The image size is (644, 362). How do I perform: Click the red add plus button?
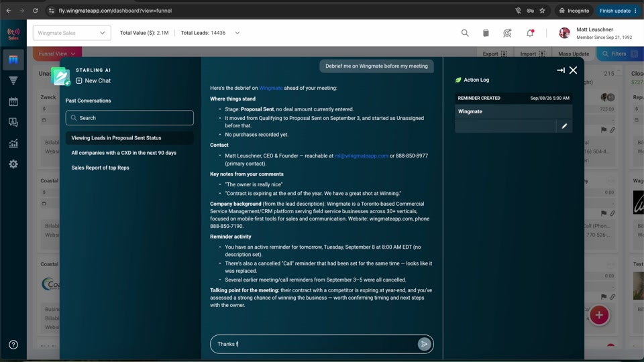[x=599, y=315]
